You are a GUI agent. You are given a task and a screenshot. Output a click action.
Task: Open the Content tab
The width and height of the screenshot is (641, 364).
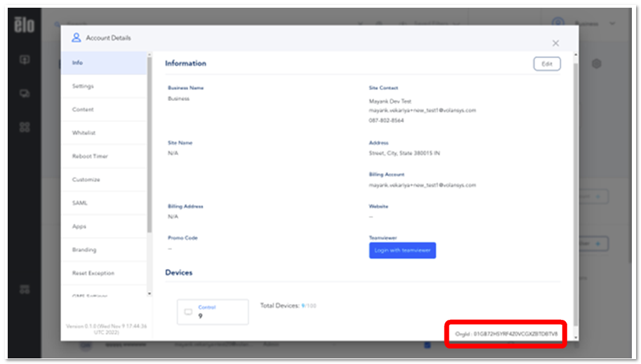(104, 109)
